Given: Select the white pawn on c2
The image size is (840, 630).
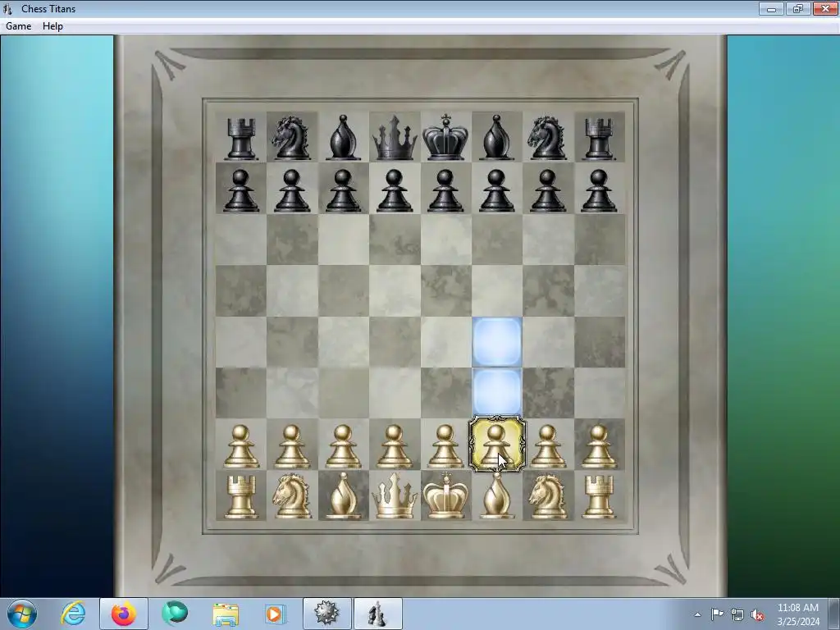Looking at the screenshot, I should click(343, 445).
